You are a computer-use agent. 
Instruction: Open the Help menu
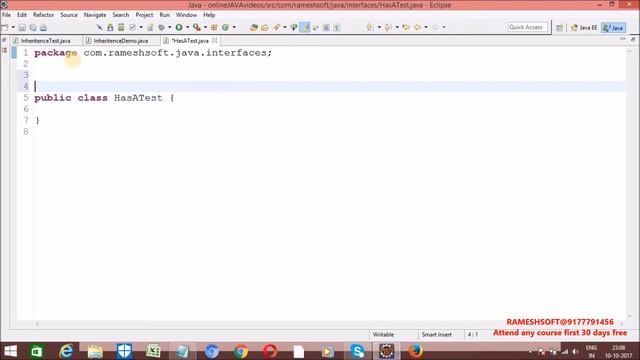pyautogui.click(x=209, y=15)
